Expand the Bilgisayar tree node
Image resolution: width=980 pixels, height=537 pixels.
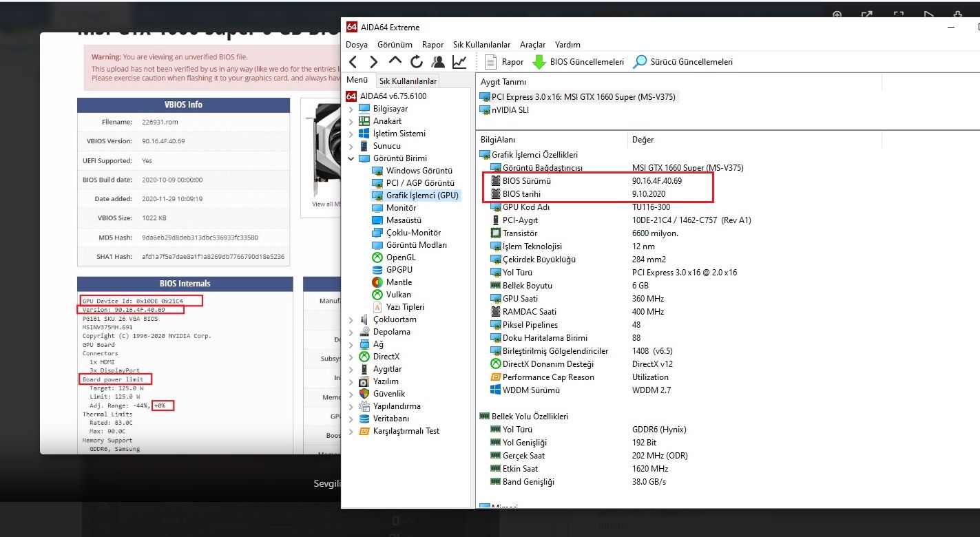point(351,109)
